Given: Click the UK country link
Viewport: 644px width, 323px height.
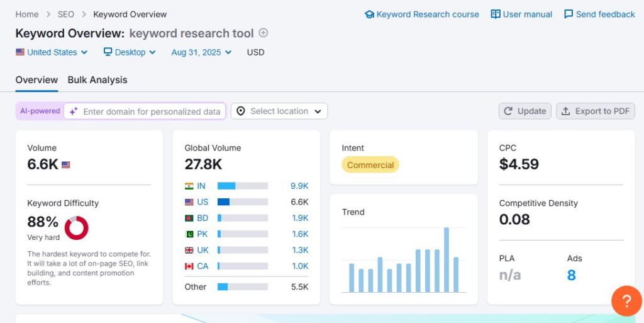Looking at the screenshot, I should click(203, 250).
